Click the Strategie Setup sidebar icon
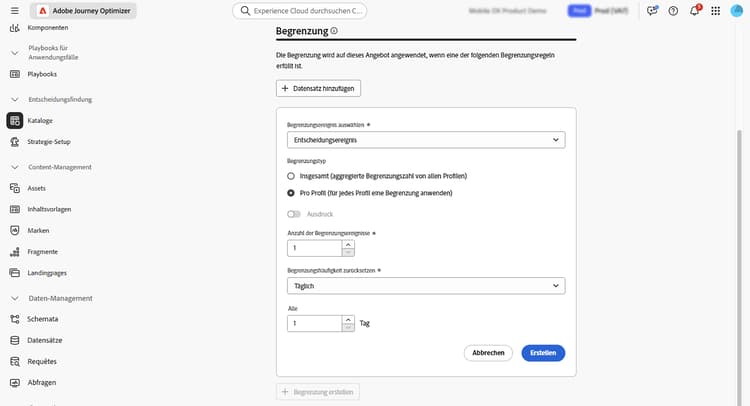This screenshot has height=406, width=750. click(15, 142)
